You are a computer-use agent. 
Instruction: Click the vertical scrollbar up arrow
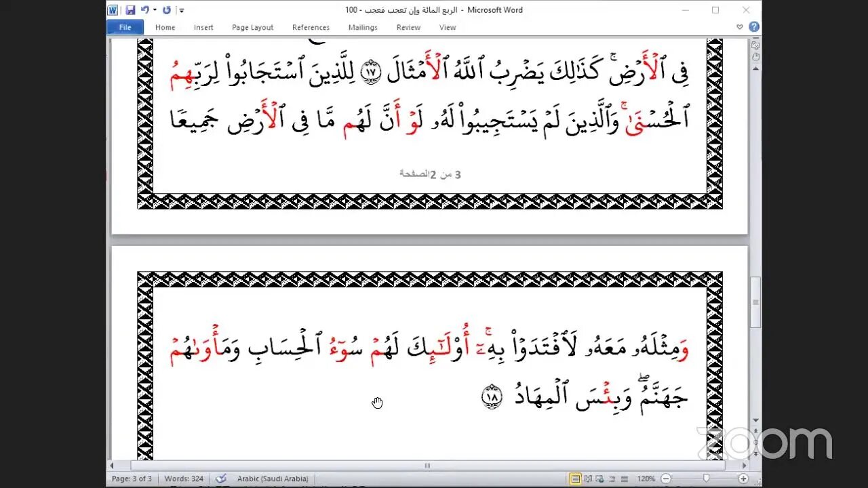[755, 69]
